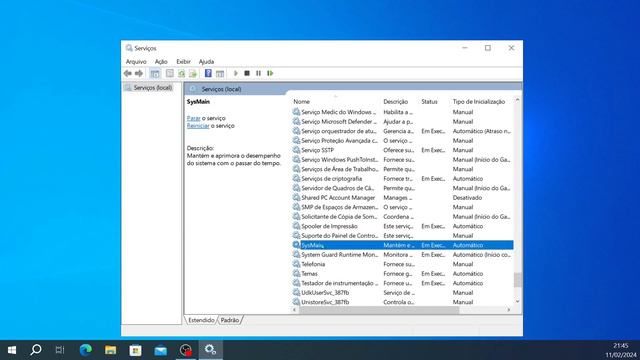This screenshot has width=640, height=360.
Task: Stop the service with the stop icon
Action: click(247, 73)
